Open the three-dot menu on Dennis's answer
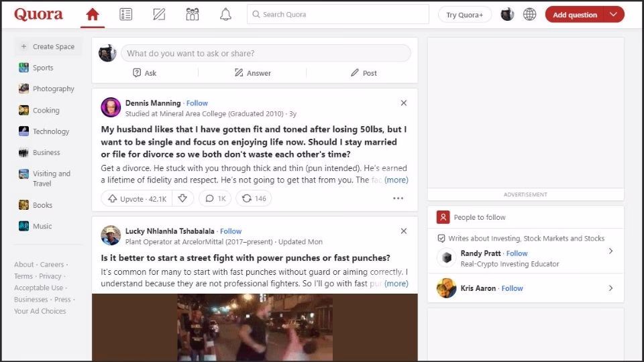Viewport: 644px width, 362px height. click(398, 198)
